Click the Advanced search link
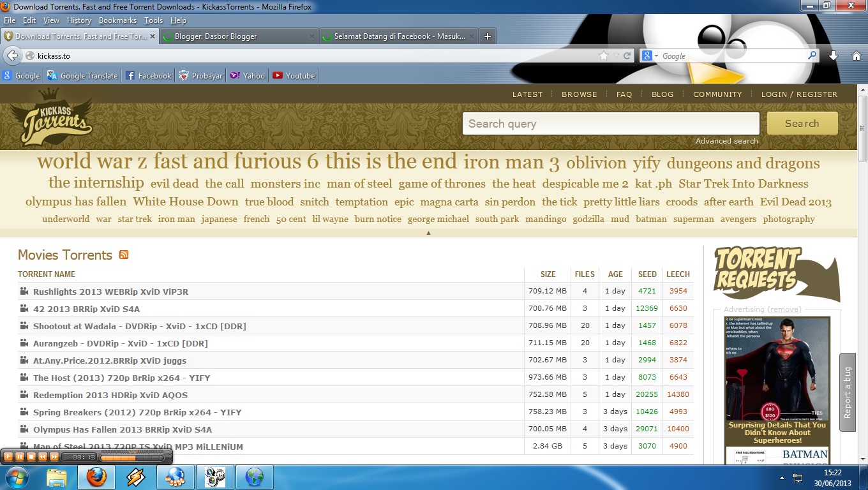Viewport: 868px width, 490px height. click(727, 141)
